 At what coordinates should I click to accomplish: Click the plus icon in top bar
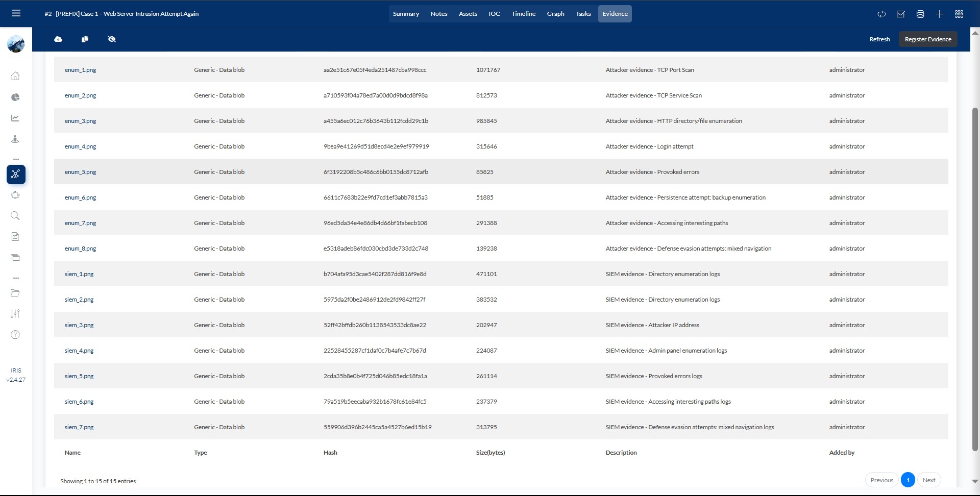(x=939, y=14)
